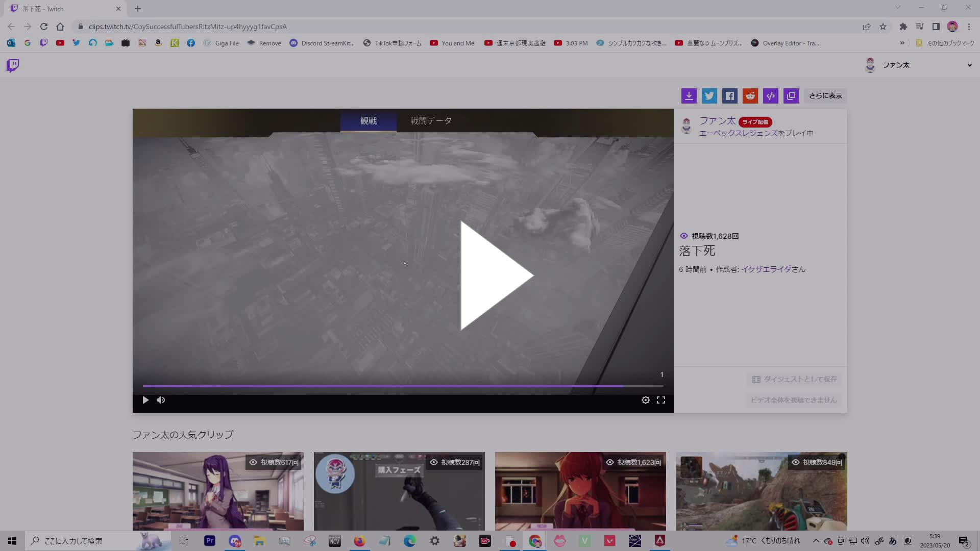Share the clip to Twitter
Image resolution: width=980 pixels, height=551 pixels.
pos(709,95)
